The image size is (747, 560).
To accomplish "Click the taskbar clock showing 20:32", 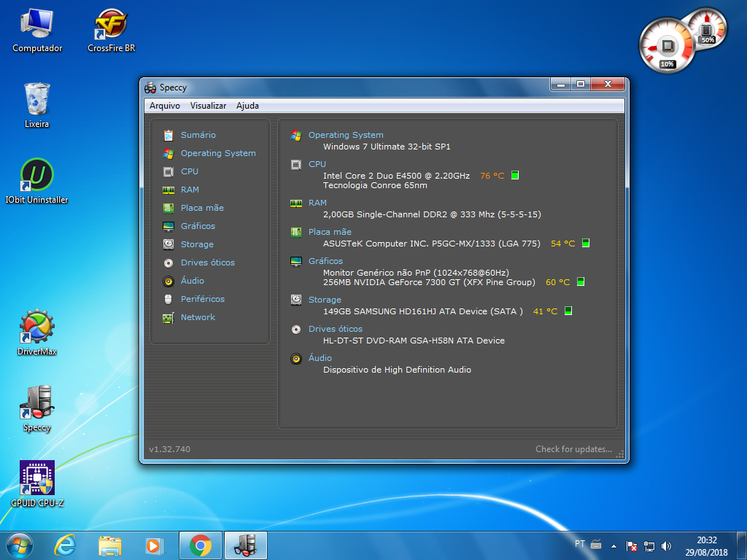I will click(706, 546).
